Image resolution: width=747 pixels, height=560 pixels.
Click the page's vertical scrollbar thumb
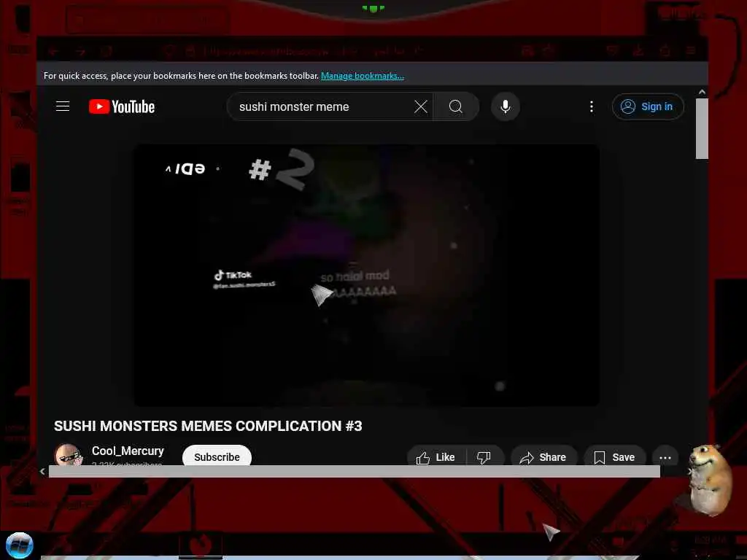tap(702, 128)
